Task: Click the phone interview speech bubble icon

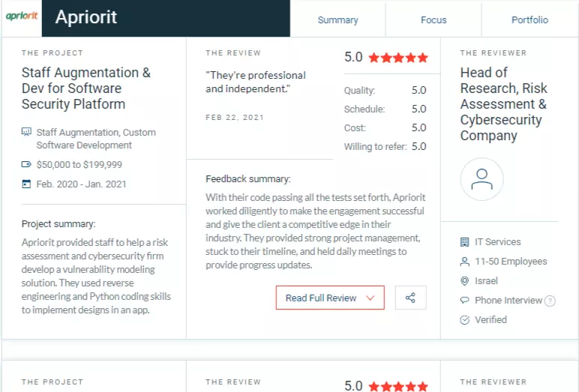Action: [464, 300]
